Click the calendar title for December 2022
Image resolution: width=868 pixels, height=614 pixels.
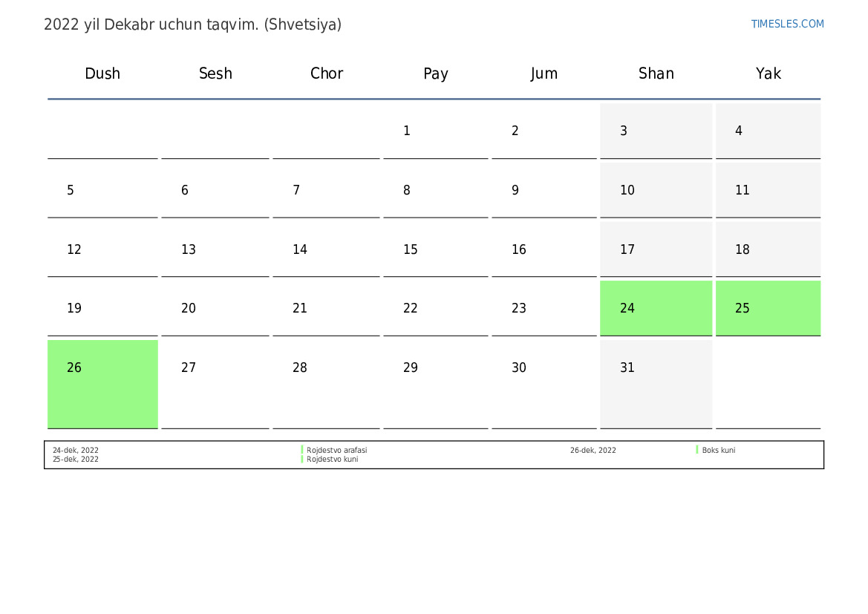point(192,25)
